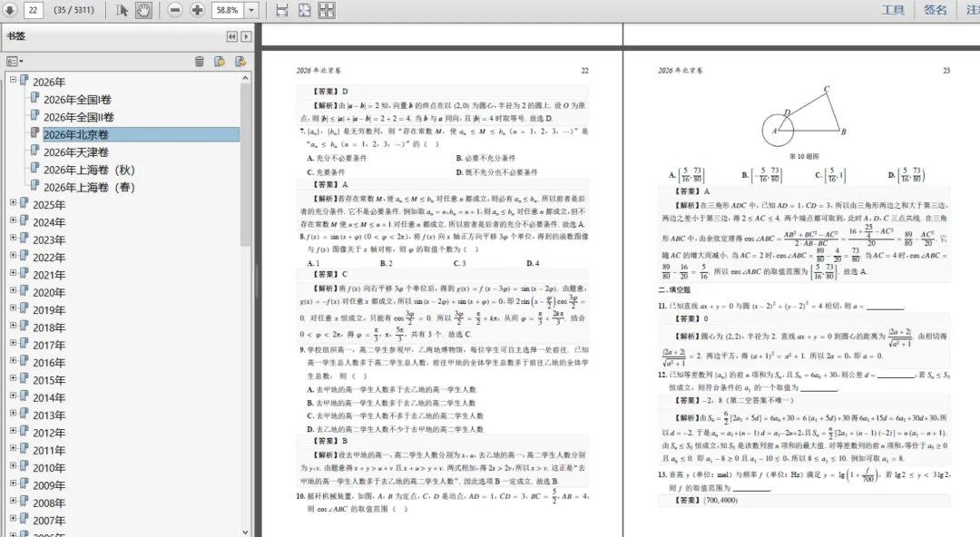The height and width of the screenshot is (537, 980).
Task: Click the bookmark icon beside 2024年
Action: click(24, 220)
